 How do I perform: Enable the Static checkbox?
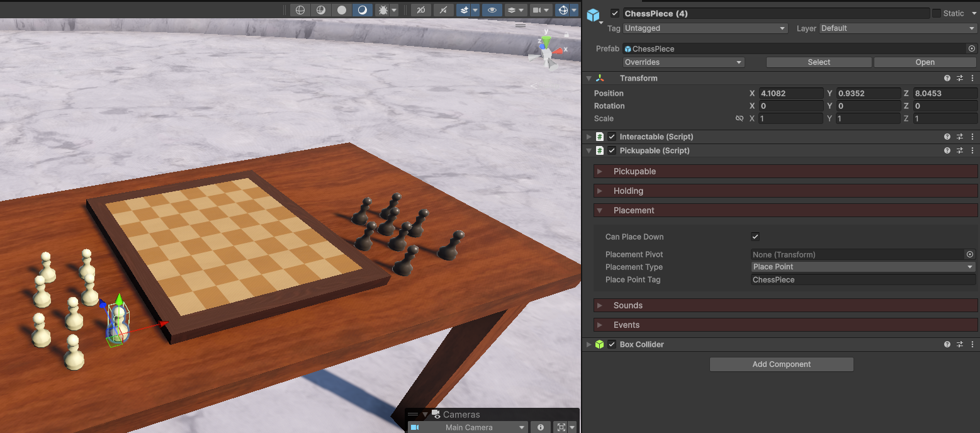(937, 13)
